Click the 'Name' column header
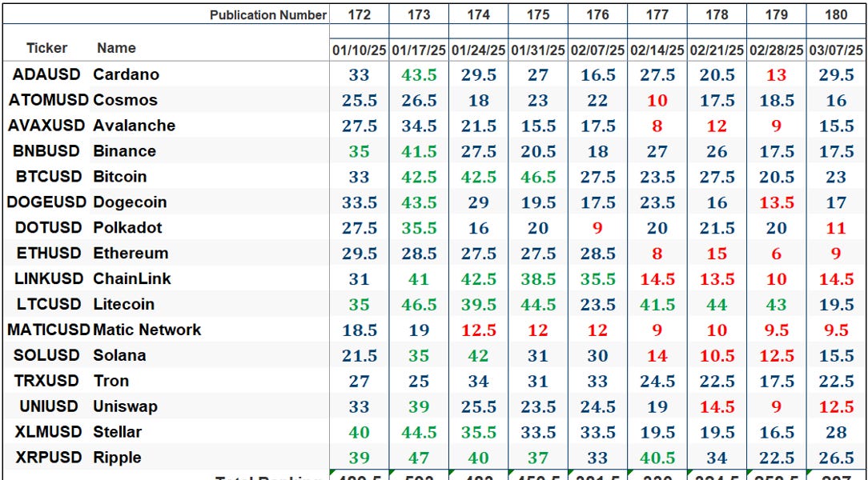Screen dimensions: 868x480 116,48
